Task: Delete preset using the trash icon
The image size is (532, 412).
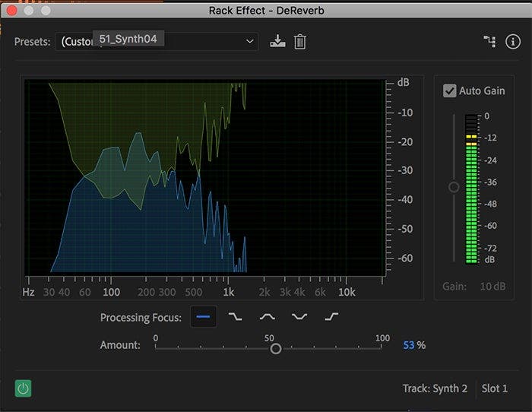Action: [x=300, y=42]
